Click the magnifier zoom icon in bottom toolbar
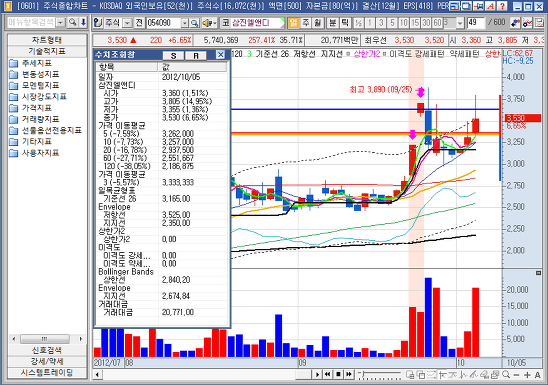Image resolution: width=548 pixels, height=385 pixels. pyautogui.click(x=506, y=375)
